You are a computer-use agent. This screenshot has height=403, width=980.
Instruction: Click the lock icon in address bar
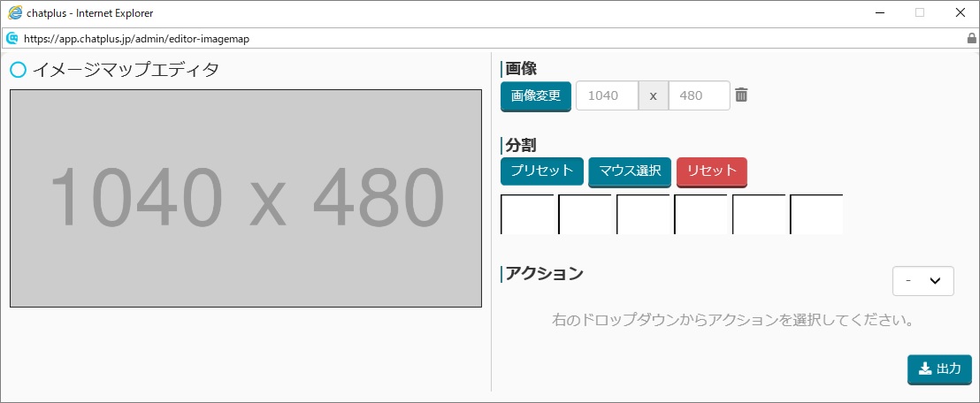click(x=972, y=38)
